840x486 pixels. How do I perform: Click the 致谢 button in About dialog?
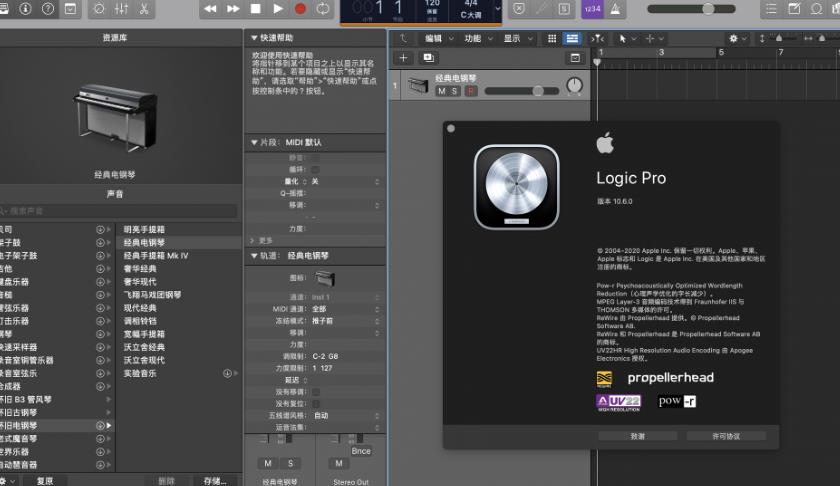(x=638, y=436)
